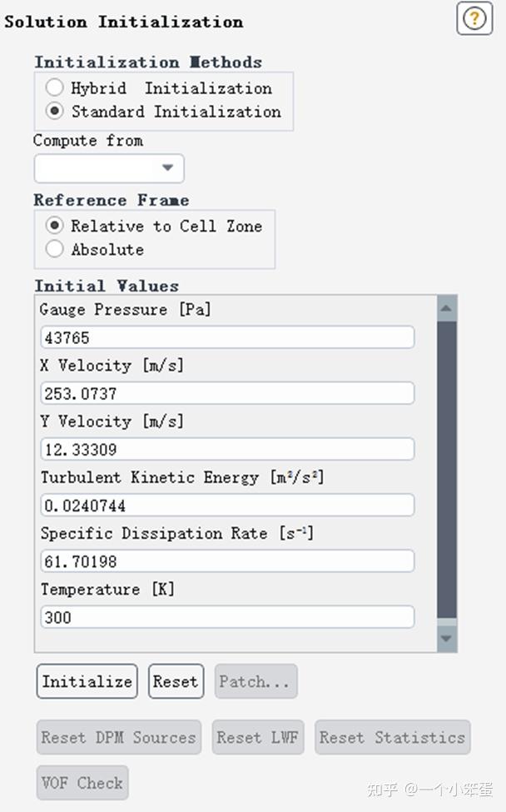Click the Reset LWF button
Image resolution: width=506 pixels, height=812 pixels.
pos(257,737)
